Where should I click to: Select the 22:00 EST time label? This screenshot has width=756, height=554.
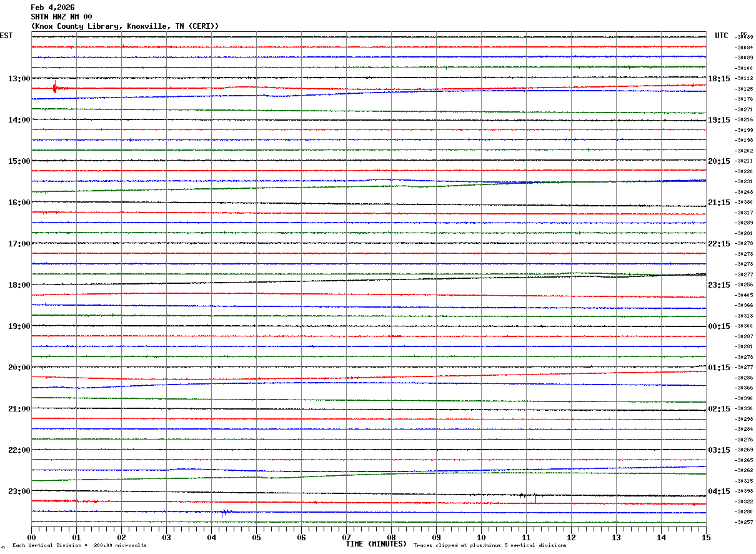[19, 450]
